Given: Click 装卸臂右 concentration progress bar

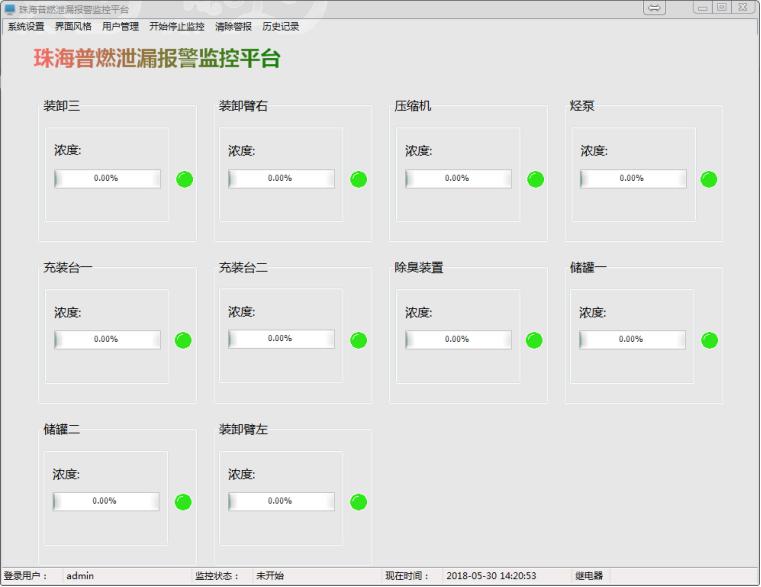Looking at the screenshot, I should [281, 178].
